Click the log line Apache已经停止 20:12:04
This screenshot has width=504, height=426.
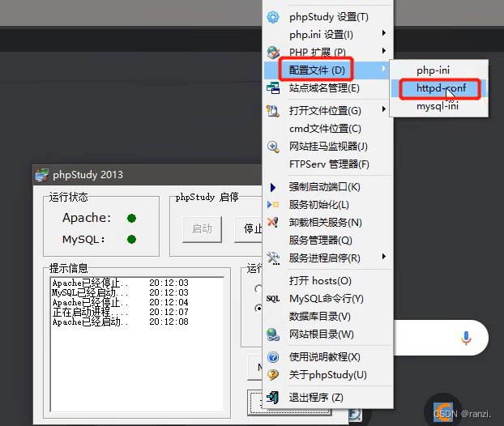tap(121, 302)
